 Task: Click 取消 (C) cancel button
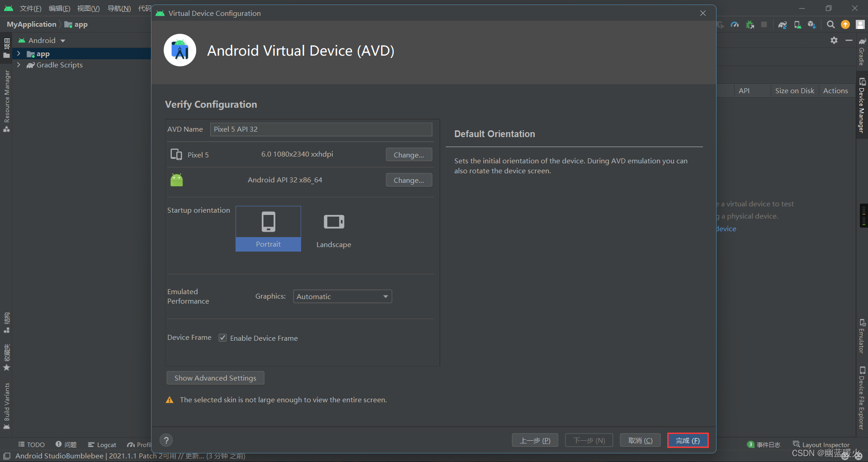click(x=640, y=440)
